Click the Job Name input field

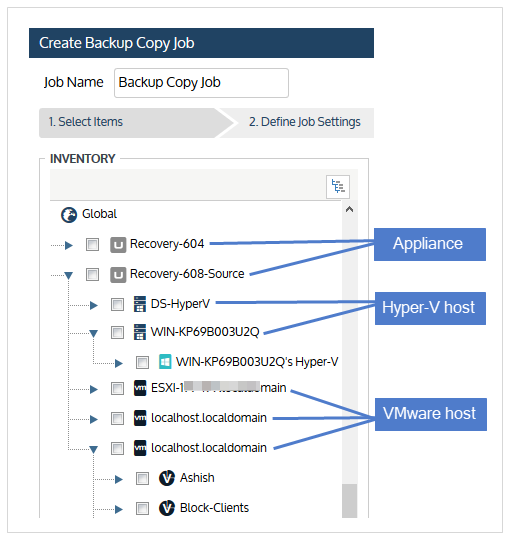tap(201, 83)
